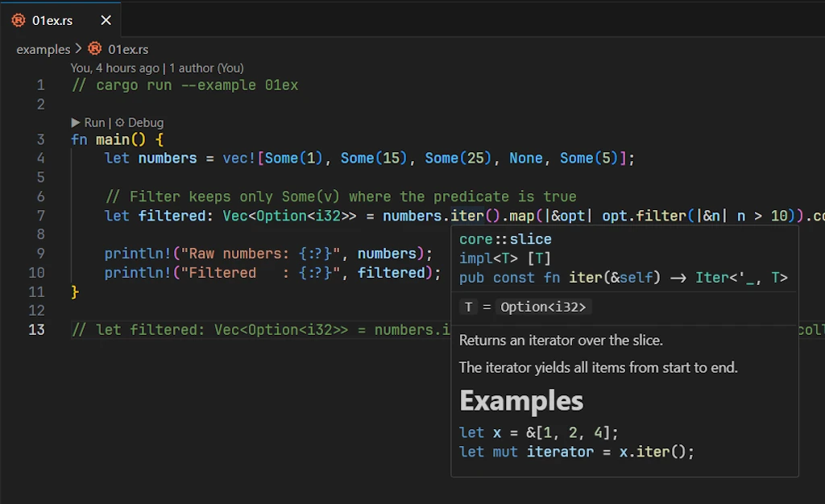
Task: Click core::slice path in hover tooltip
Action: tap(505, 239)
